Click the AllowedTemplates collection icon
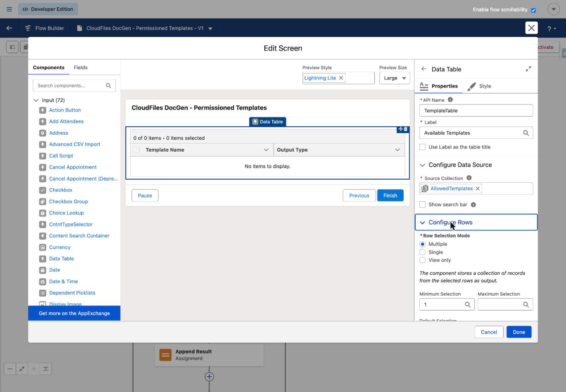The width and height of the screenshot is (566, 392). coord(425,189)
